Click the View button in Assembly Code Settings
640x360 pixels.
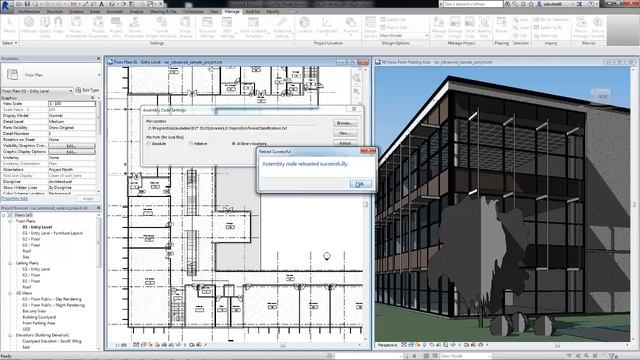[345, 133]
